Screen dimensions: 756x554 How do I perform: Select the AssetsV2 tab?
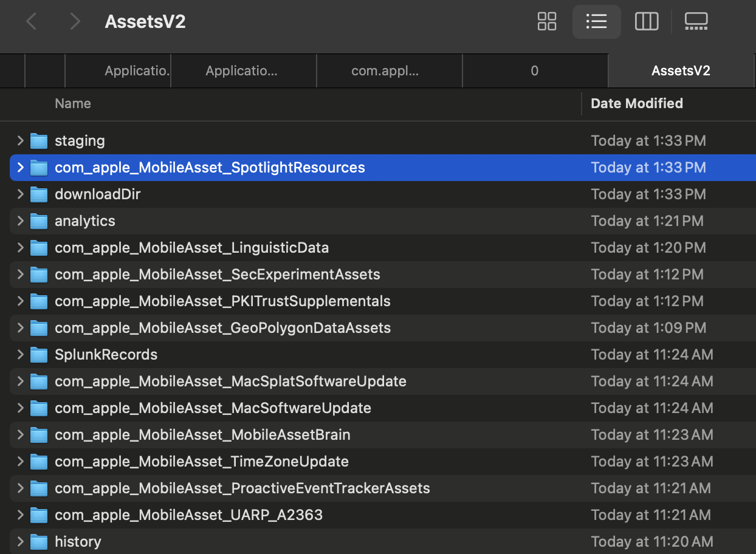[x=681, y=70]
